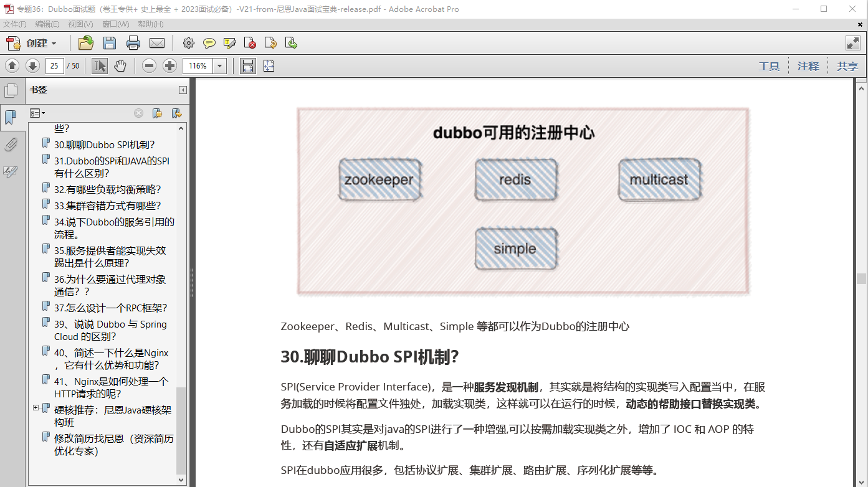Image resolution: width=868 pixels, height=487 pixels.
Task: Save the document with the floppy icon
Action: coord(110,43)
